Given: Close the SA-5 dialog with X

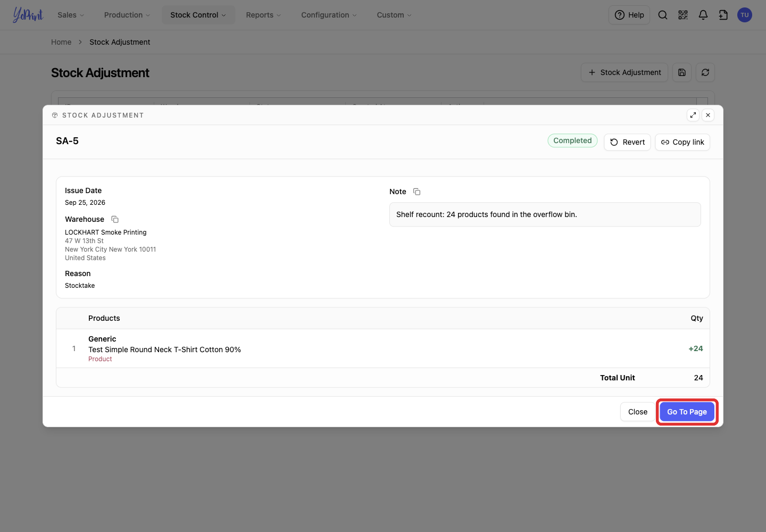Looking at the screenshot, I should (x=708, y=115).
